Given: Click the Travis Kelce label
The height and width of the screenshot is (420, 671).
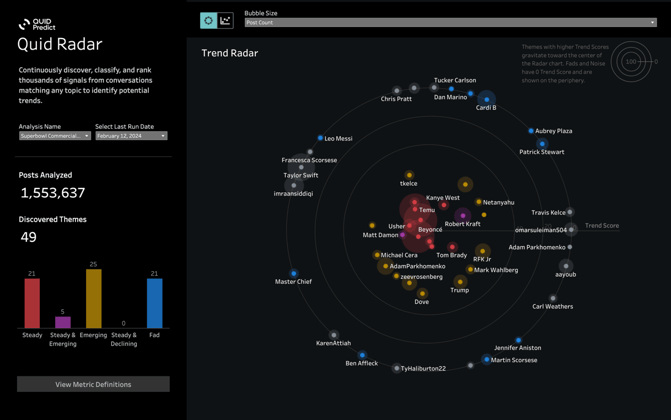Looking at the screenshot, I should click(x=548, y=212).
